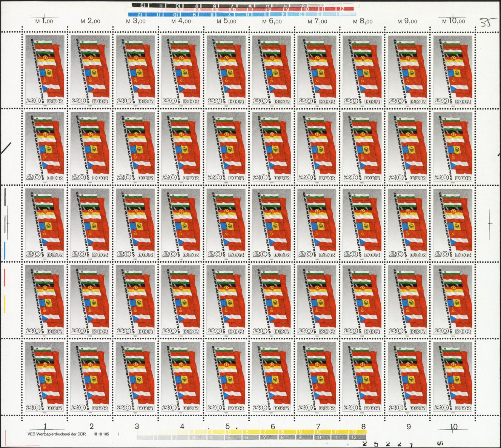
Task: Click the stamp directly below "M 5,00"
Action: [x=226, y=71]
